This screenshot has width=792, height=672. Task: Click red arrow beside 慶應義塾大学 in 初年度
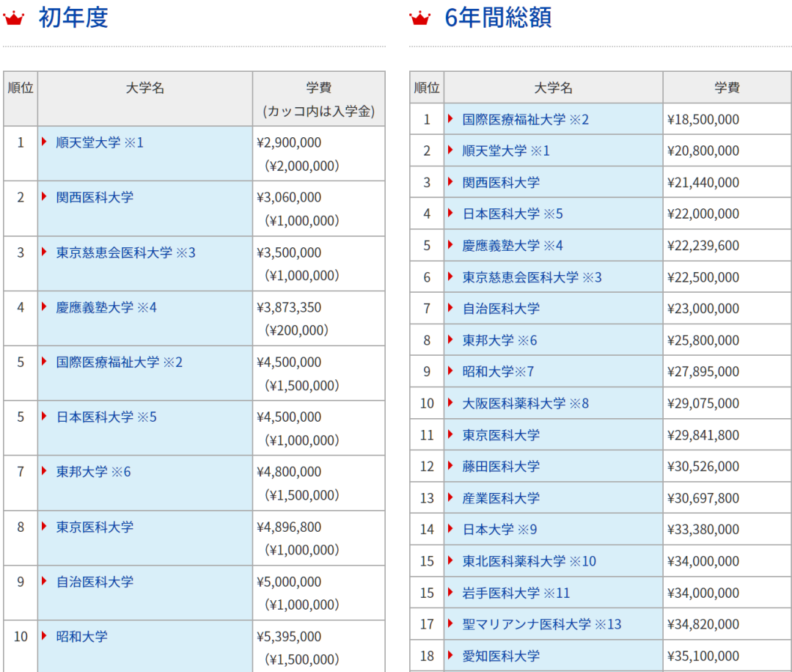45,306
